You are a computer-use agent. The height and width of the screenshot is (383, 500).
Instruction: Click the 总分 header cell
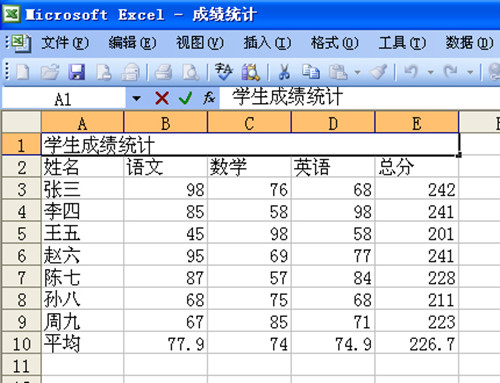click(417, 167)
